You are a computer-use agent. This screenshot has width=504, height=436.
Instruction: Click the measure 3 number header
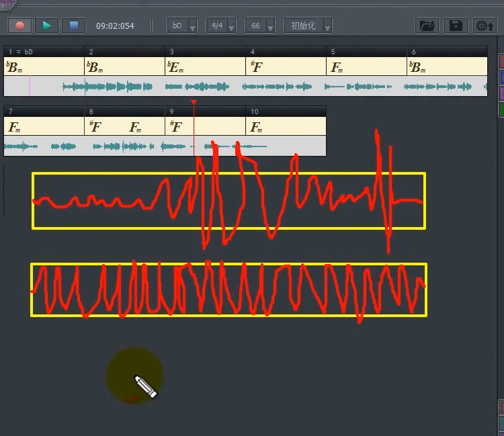click(x=206, y=52)
